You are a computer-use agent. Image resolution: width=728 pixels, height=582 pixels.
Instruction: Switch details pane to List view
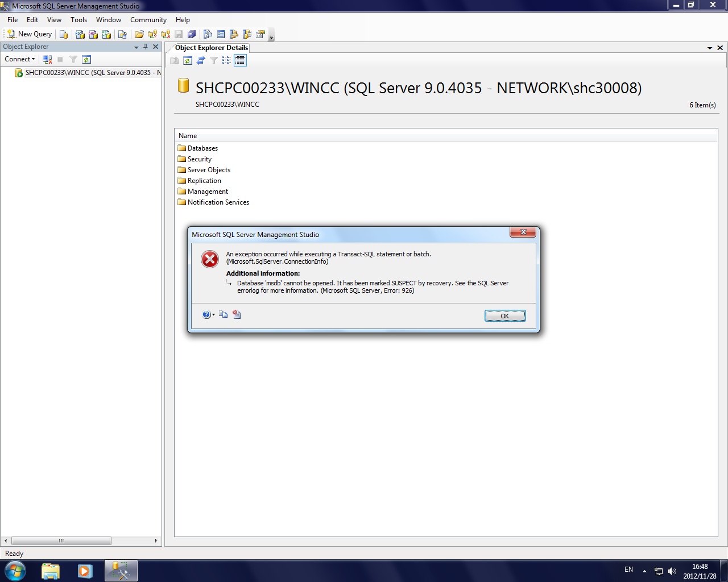pos(227,60)
